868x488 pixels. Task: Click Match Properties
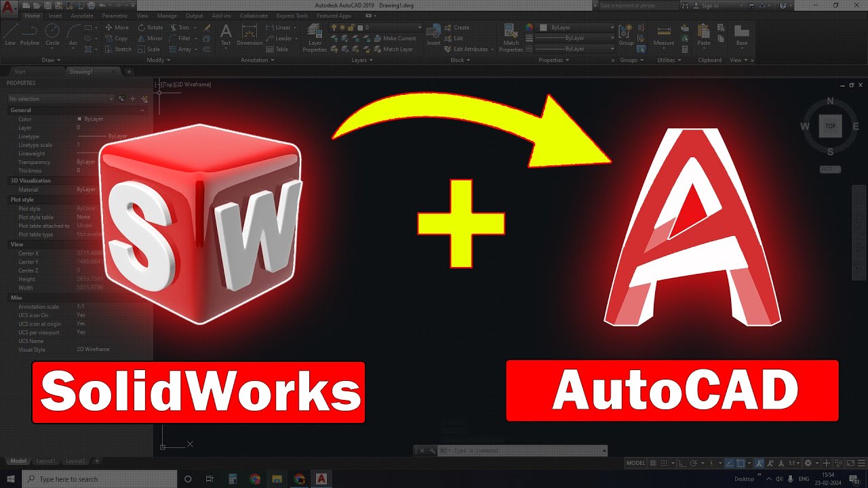pyautogui.click(x=511, y=38)
